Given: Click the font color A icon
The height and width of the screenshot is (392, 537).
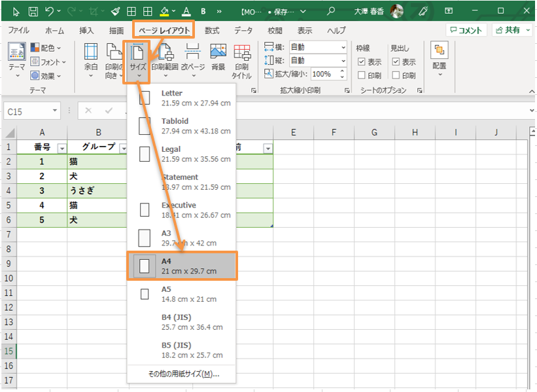Looking at the screenshot, I should click(186, 12).
